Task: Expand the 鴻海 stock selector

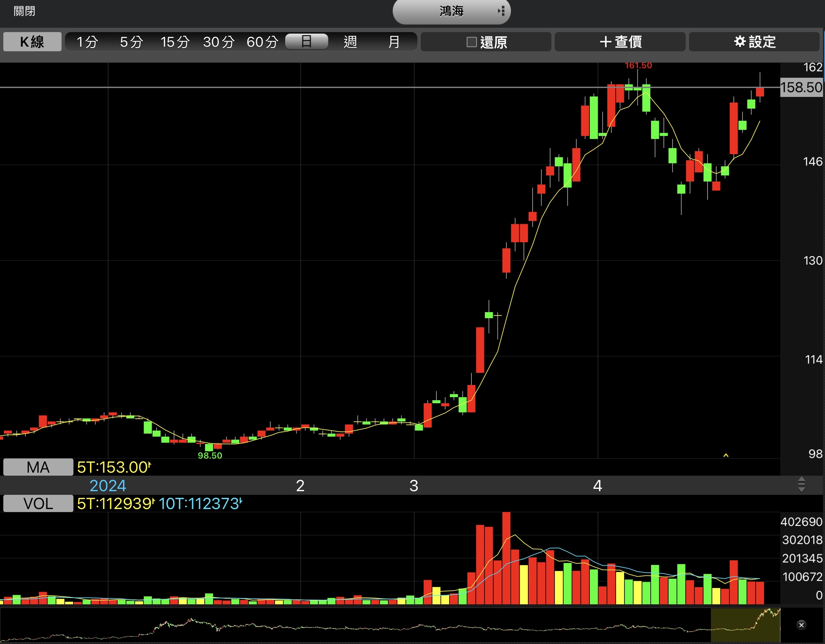Action: (452, 12)
